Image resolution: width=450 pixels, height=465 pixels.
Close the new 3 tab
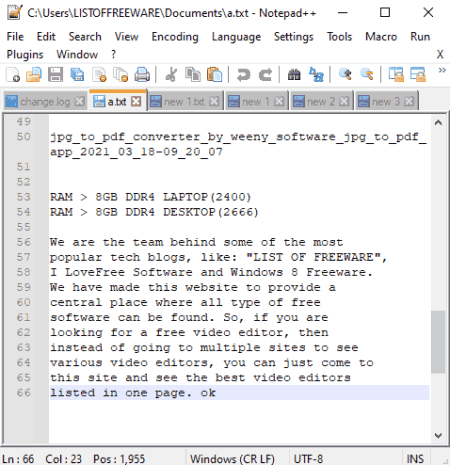click(x=409, y=101)
